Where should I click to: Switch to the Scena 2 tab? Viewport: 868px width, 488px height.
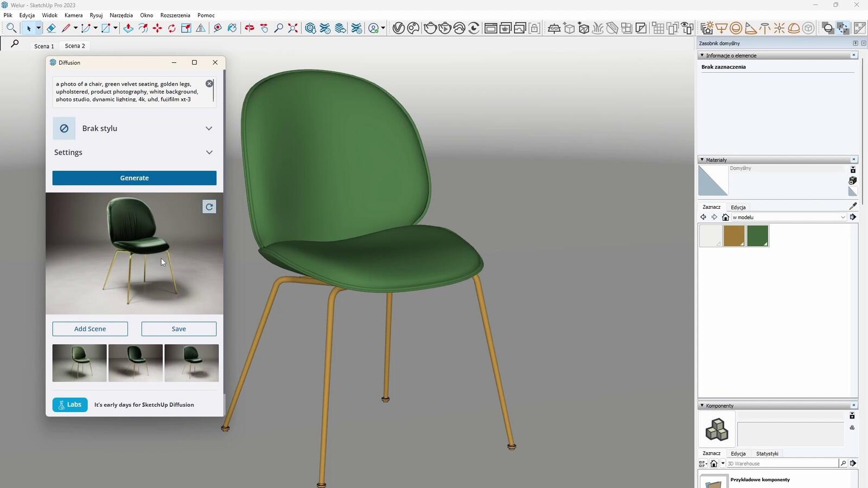75,46
